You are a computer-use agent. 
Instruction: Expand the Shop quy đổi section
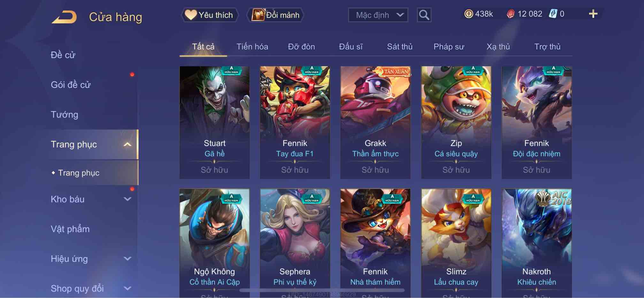[x=127, y=288]
